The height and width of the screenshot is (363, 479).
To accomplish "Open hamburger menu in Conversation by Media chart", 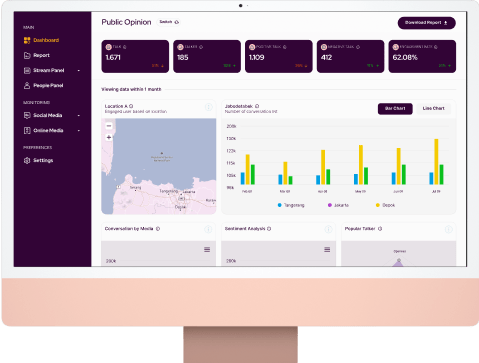I will (207, 250).
